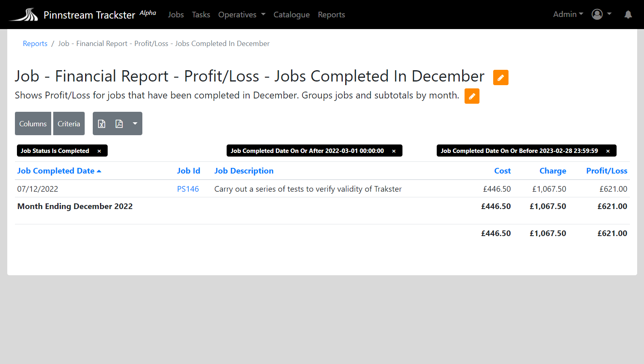The height and width of the screenshot is (364, 644).
Task: Expand the export options dropdown arrow
Action: point(135,124)
